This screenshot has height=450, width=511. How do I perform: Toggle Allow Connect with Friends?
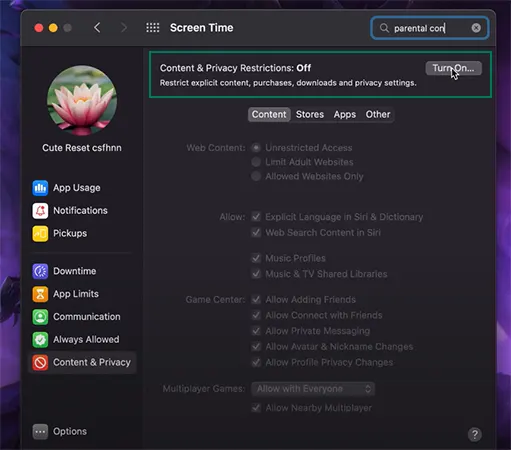click(256, 315)
